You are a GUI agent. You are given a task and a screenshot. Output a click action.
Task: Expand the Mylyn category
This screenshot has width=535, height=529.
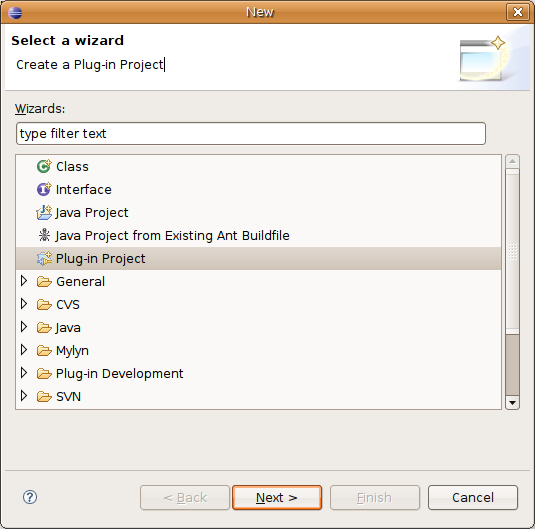24,350
